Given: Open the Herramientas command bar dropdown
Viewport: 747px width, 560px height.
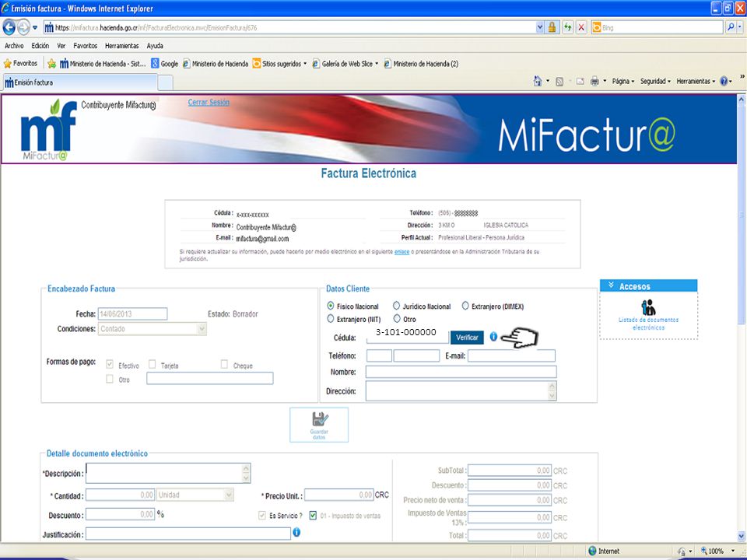Looking at the screenshot, I should click(696, 82).
